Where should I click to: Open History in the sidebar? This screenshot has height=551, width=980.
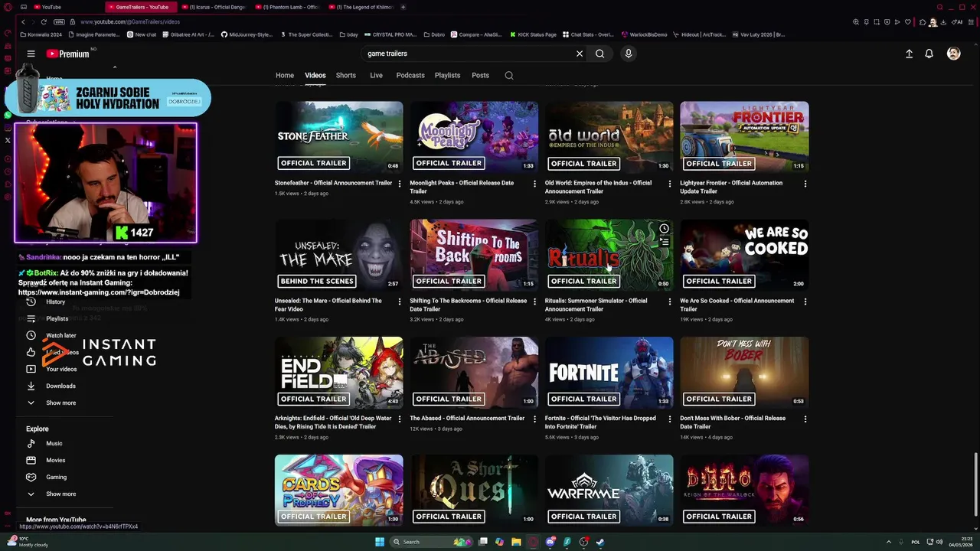[56, 302]
